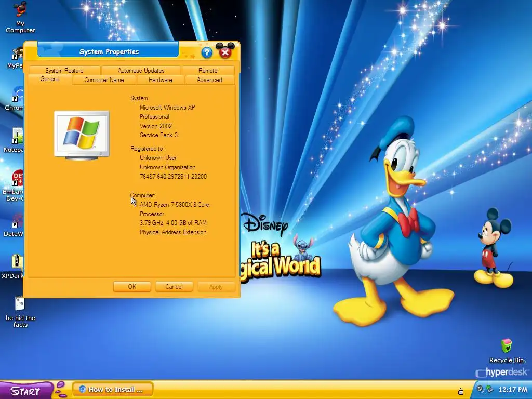Open the 'he hid the facts' text file
This screenshot has width=532, height=399.
click(20, 312)
